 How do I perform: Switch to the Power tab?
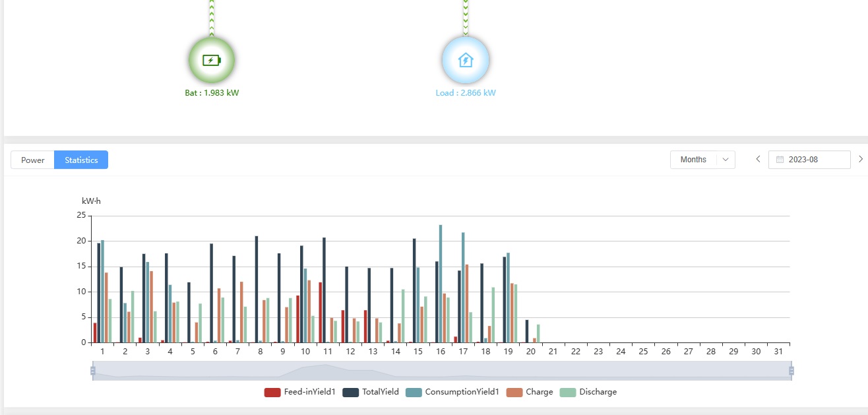[33, 160]
